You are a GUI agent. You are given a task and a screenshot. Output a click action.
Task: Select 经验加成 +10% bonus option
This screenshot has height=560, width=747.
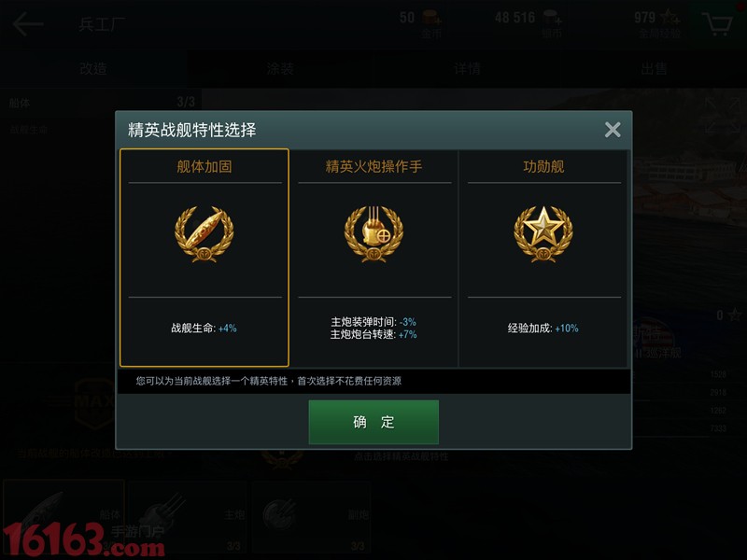(543, 329)
